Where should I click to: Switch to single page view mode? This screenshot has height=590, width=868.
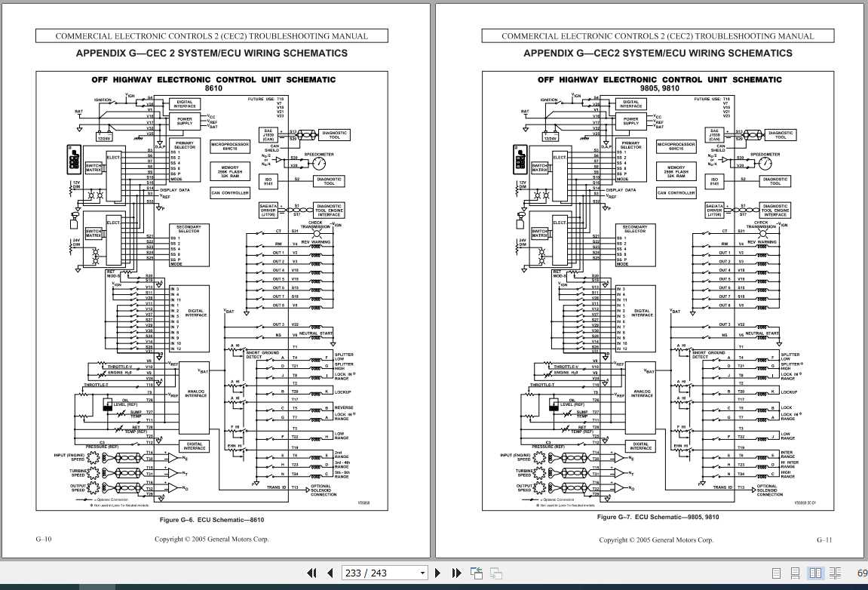[x=775, y=573]
